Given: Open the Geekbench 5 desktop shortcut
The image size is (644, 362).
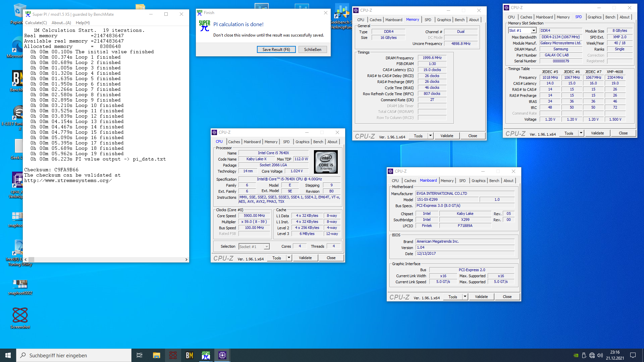Looking at the screenshot, I should (x=342, y=17).
